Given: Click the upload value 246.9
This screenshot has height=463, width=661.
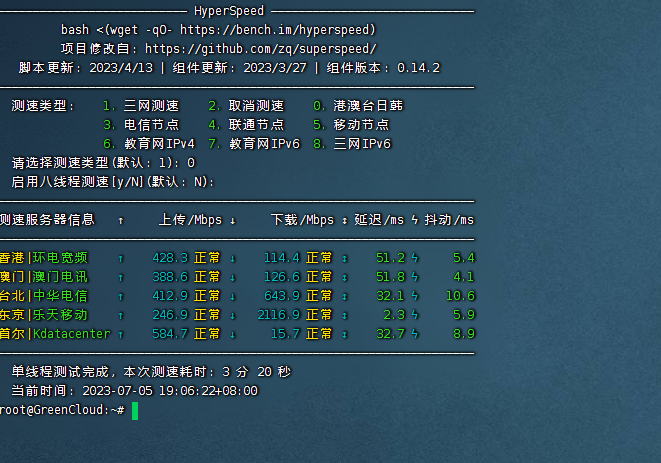Looking at the screenshot, I should coord(170,315).
